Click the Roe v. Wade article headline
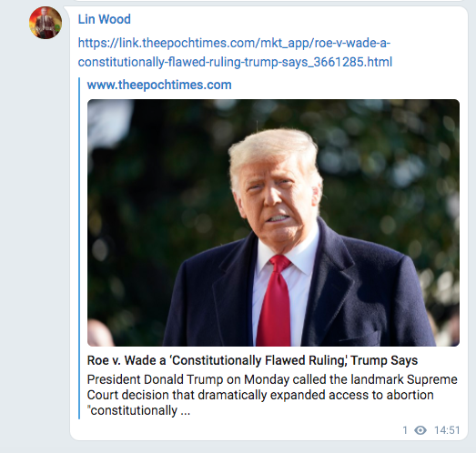This screenshot has width=476, height=453. 252,360
